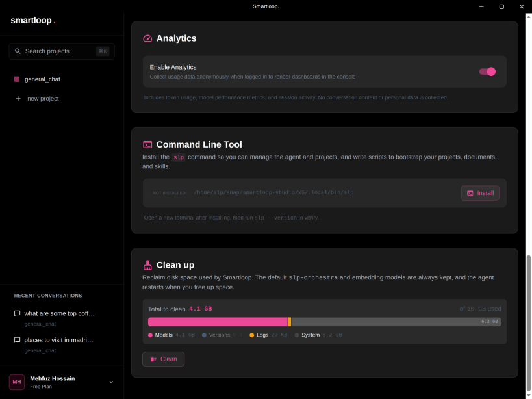Click the NOT INSTALLED status label

click(169, 193)
